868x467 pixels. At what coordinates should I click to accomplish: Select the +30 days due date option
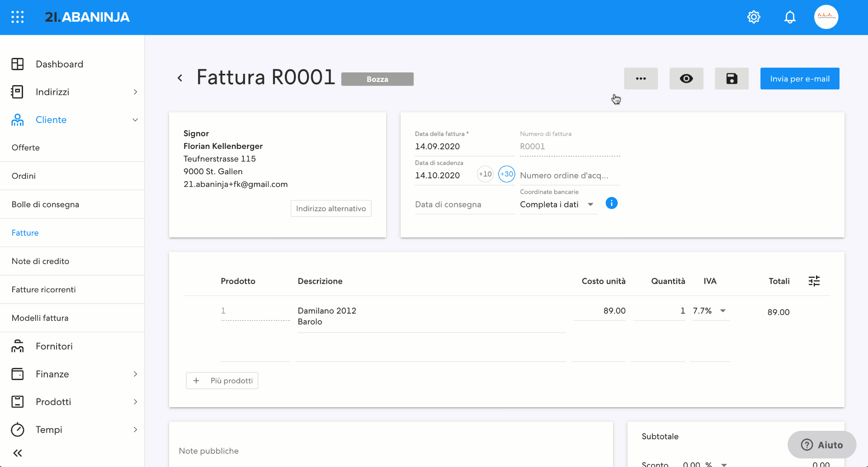click(506, 174)
